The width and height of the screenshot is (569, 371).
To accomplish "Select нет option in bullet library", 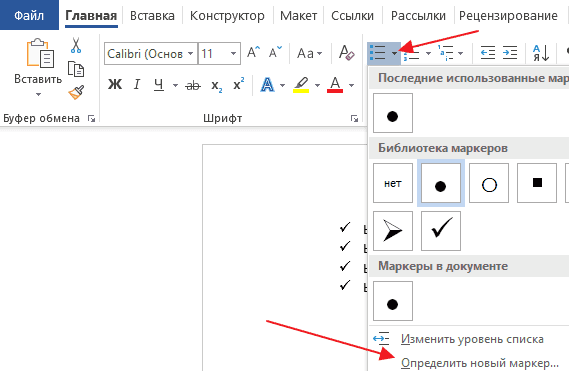I will (x=393, y=183).
